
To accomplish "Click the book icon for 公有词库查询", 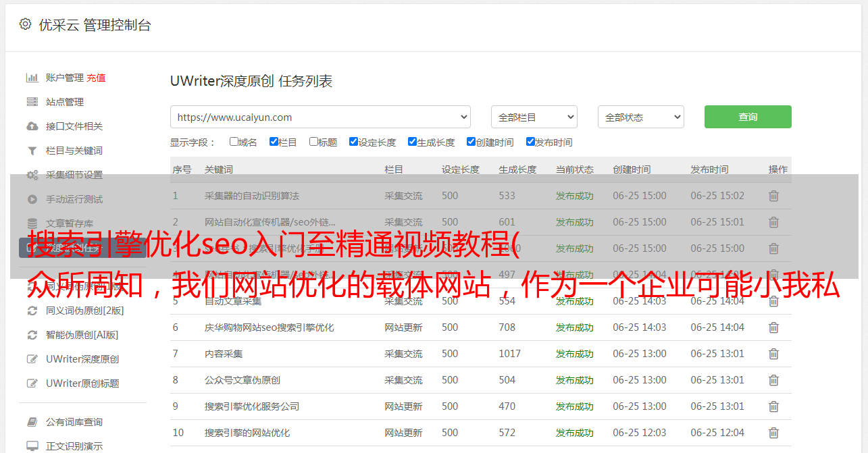I will [32, 422].
